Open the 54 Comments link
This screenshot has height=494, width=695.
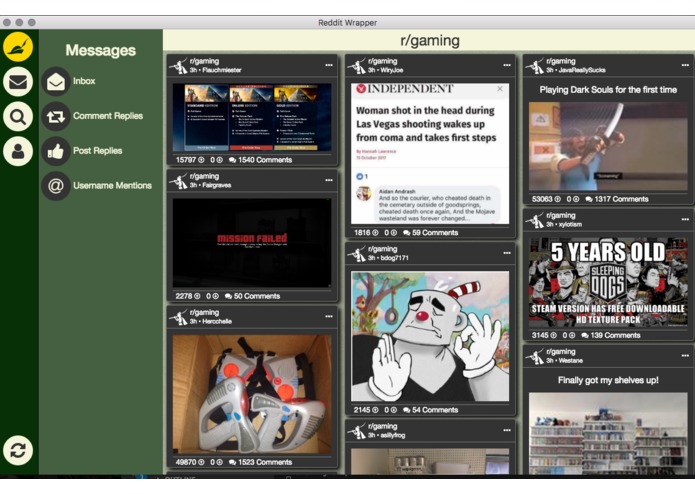(x=430, y=410)
